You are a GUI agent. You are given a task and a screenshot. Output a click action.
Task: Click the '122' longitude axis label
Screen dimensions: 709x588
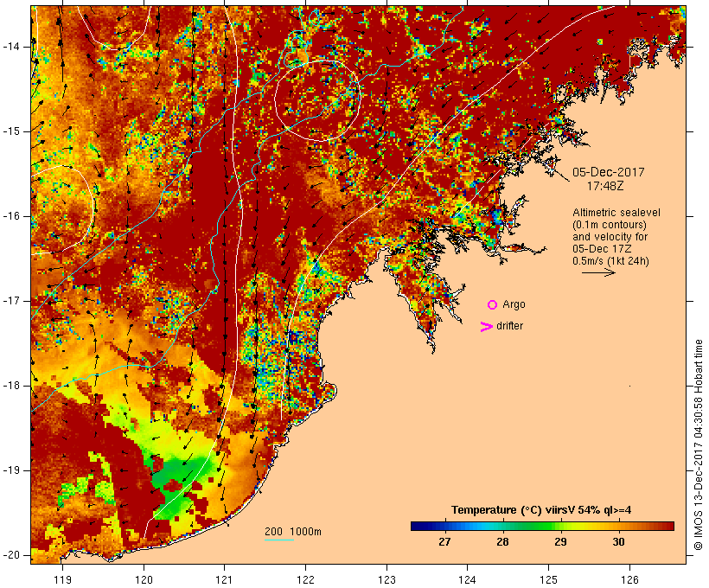(x=306, y=580)
